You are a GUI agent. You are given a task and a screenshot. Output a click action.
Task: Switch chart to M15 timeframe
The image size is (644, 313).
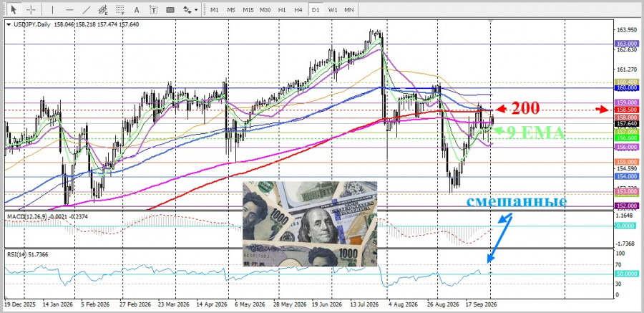coord(248,9)
